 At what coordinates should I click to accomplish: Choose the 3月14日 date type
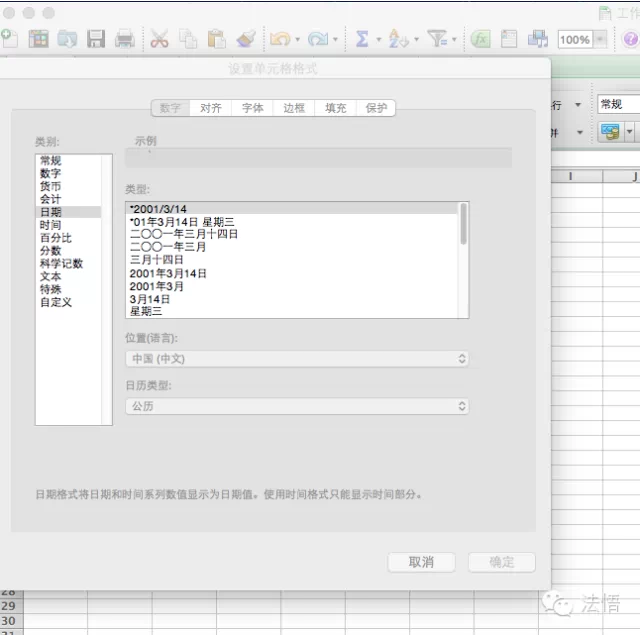tap(292, 299)
